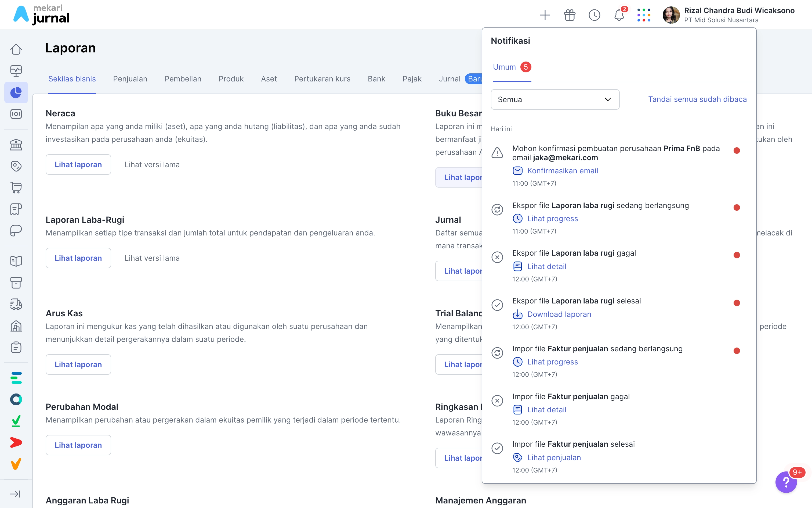Switch to the Bank tab

point(376,78)
